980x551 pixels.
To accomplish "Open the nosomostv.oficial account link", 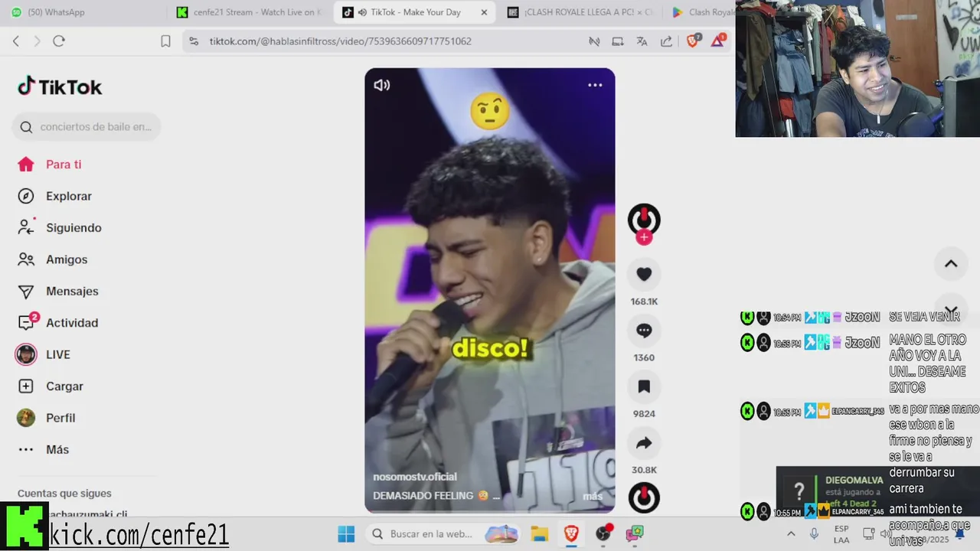I will 414,477.
